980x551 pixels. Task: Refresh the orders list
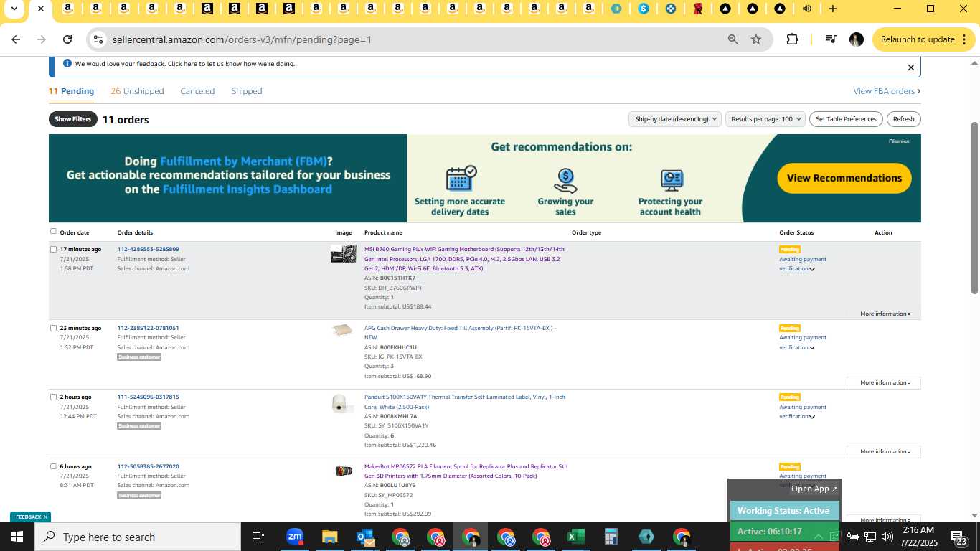(x=903, y=119)
